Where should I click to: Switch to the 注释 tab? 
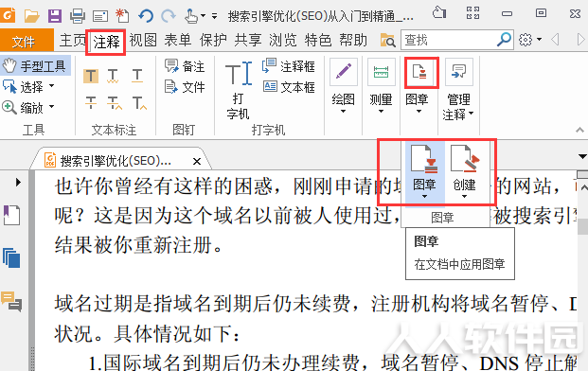click(106, 42)
